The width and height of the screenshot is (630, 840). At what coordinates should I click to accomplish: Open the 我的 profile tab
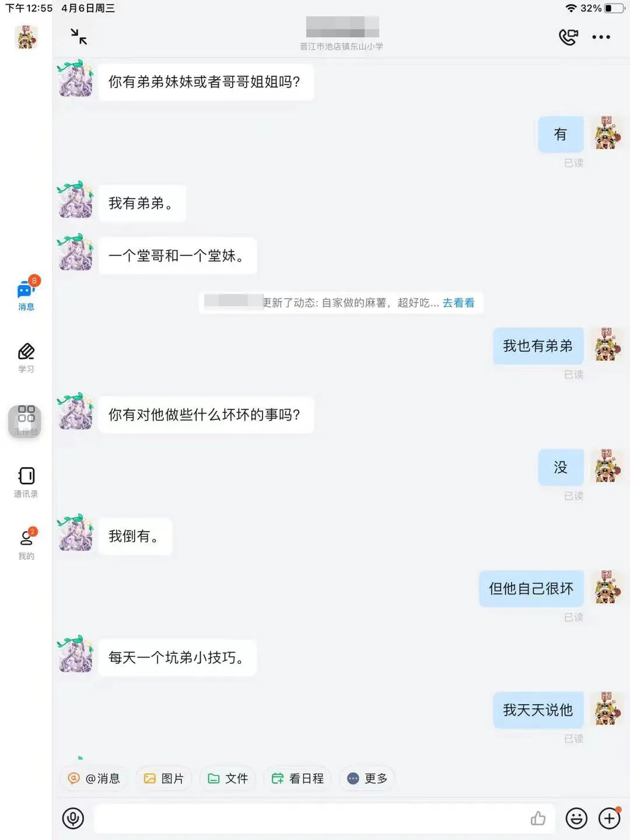pos(26,544)
